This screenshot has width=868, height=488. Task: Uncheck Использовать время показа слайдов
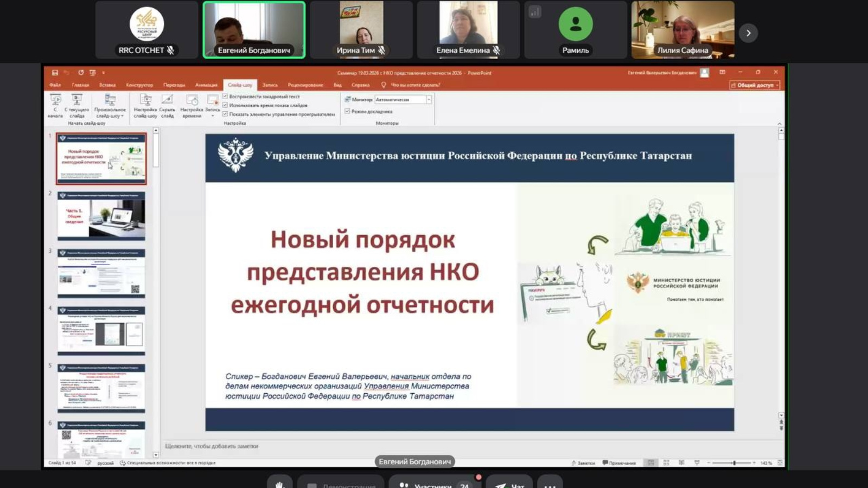pyautogui.click(x=225, y=105)
